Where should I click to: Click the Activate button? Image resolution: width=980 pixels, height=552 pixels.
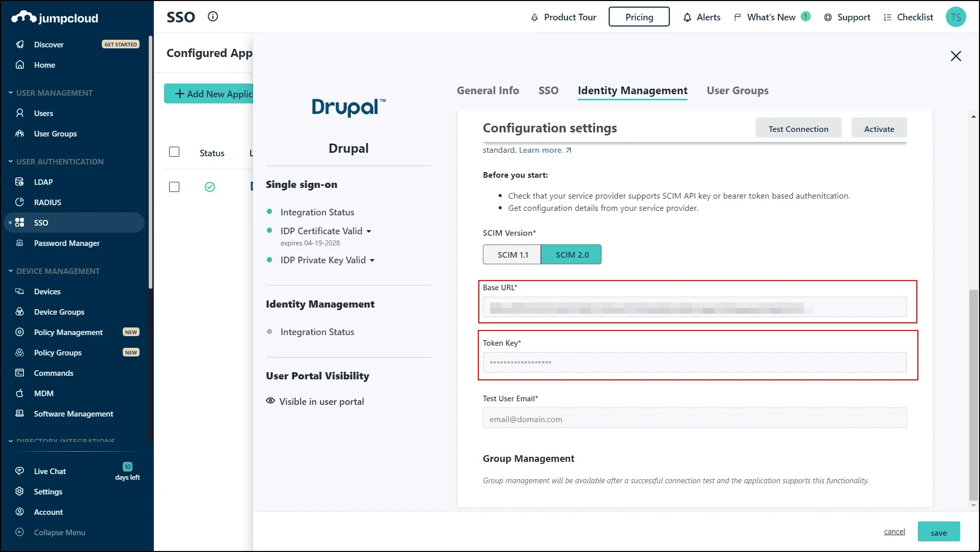[x=879, y=128]
